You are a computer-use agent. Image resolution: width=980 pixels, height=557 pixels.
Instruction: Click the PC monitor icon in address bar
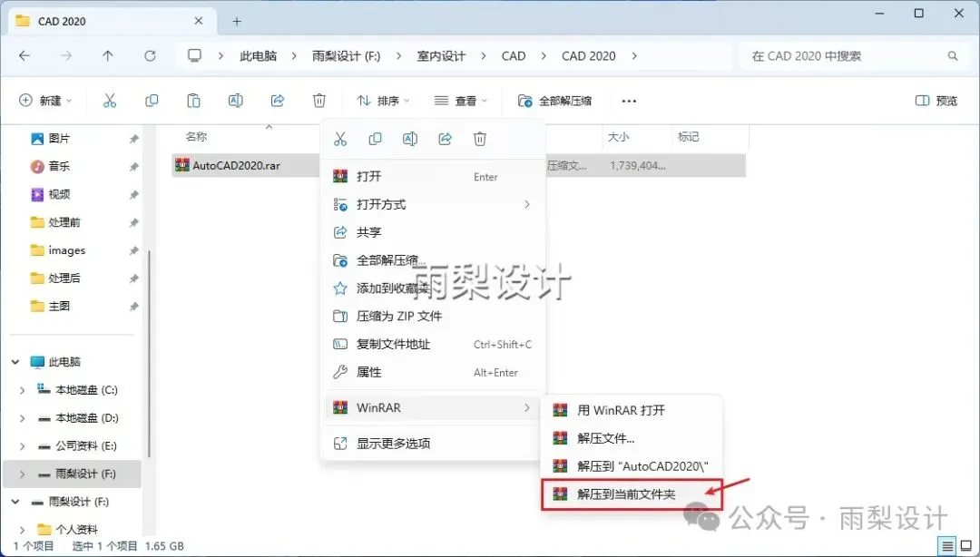[x=194, y=55]
